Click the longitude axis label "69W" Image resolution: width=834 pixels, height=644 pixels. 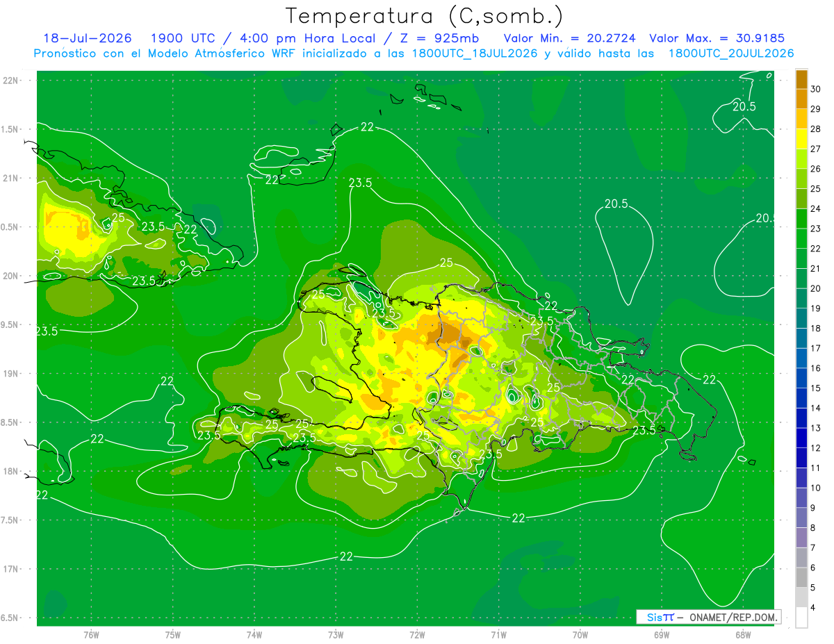[x=661, y=634]
